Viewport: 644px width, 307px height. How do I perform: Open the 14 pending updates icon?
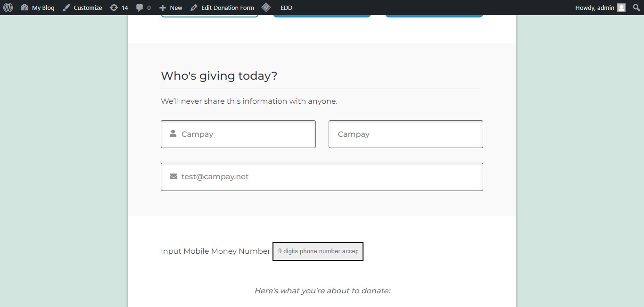point(114,8)
